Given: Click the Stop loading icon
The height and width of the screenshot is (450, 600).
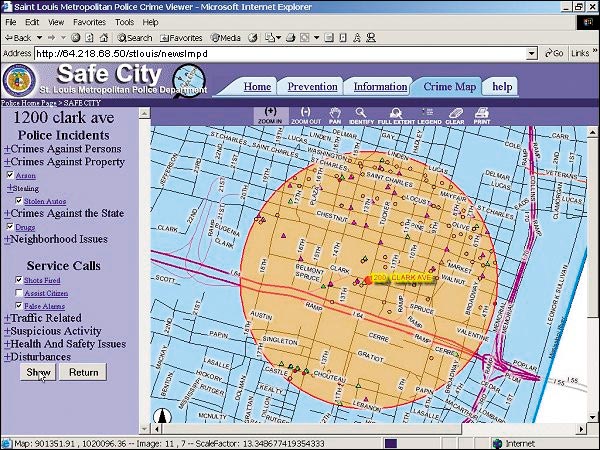Looking at the screenshot, I should [76, 38].
